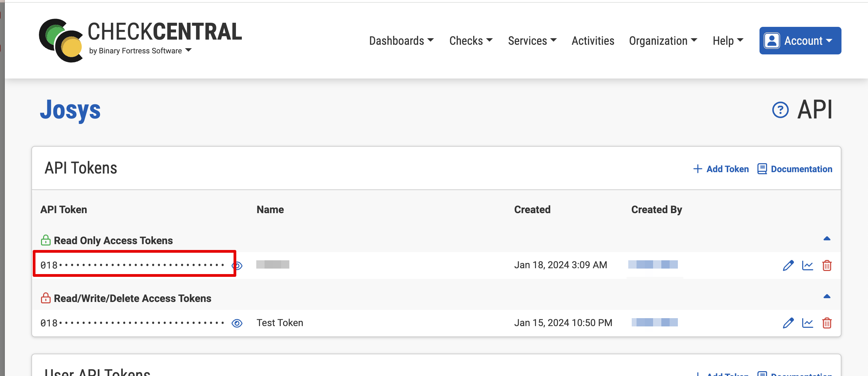Open the Account dropdown
Screen dimensions: 868x376
click(800, 41)
